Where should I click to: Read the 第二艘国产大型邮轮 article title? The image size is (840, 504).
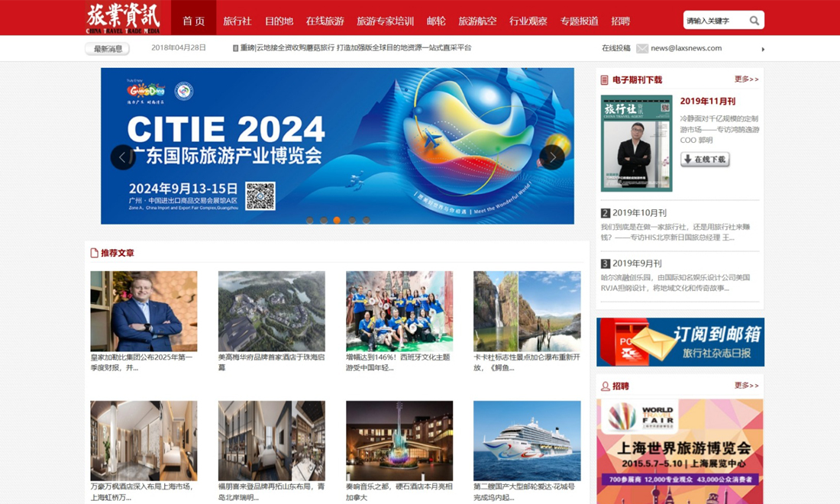tap(525, 493)
